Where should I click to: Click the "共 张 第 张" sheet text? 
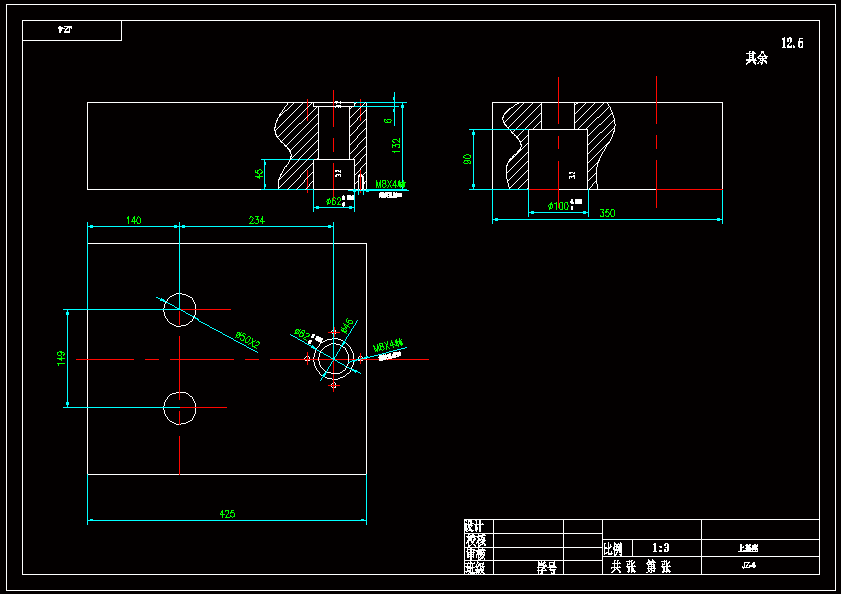coord(641,567)
